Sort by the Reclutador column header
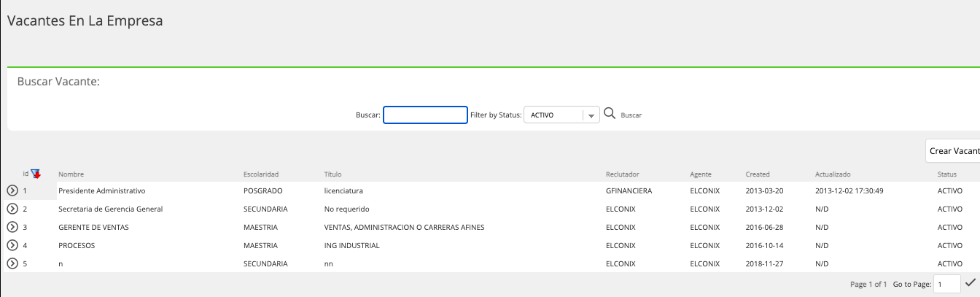Image resolution: width=980 pixels, height=297 pixels. [622, 174]
